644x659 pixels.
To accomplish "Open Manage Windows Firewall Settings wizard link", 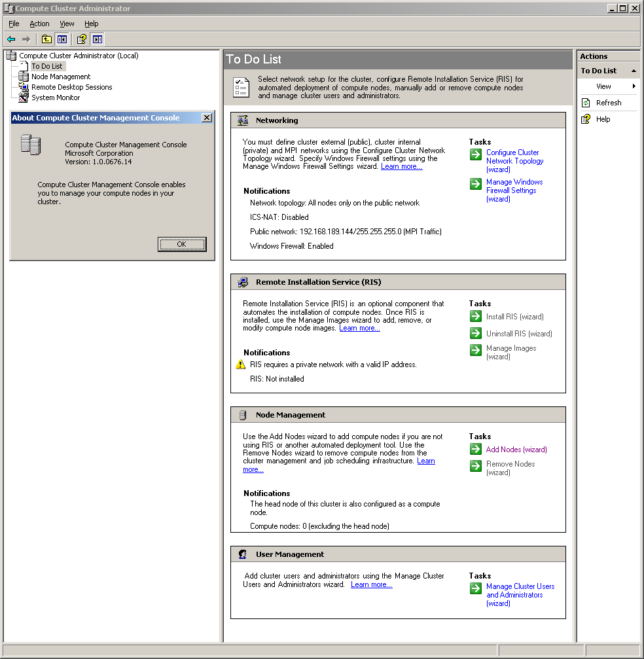I will tap(514, 190).
